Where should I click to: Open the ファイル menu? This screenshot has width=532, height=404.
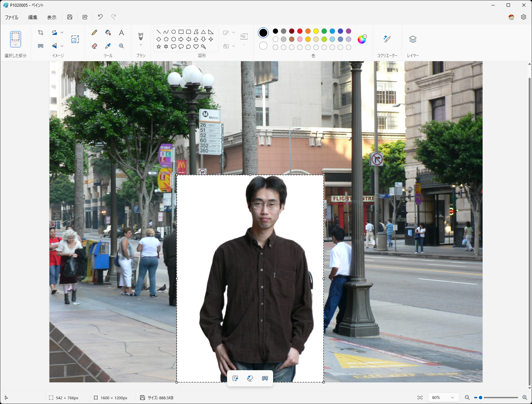[x=12, y=17]
